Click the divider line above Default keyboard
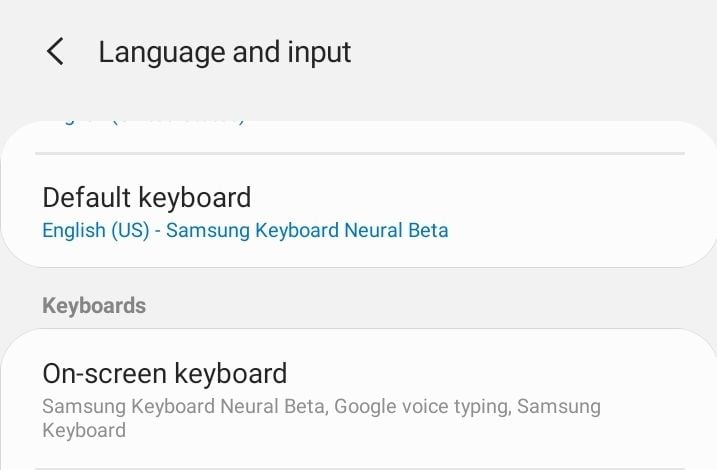717x470 pixels. tap(360, 154)
